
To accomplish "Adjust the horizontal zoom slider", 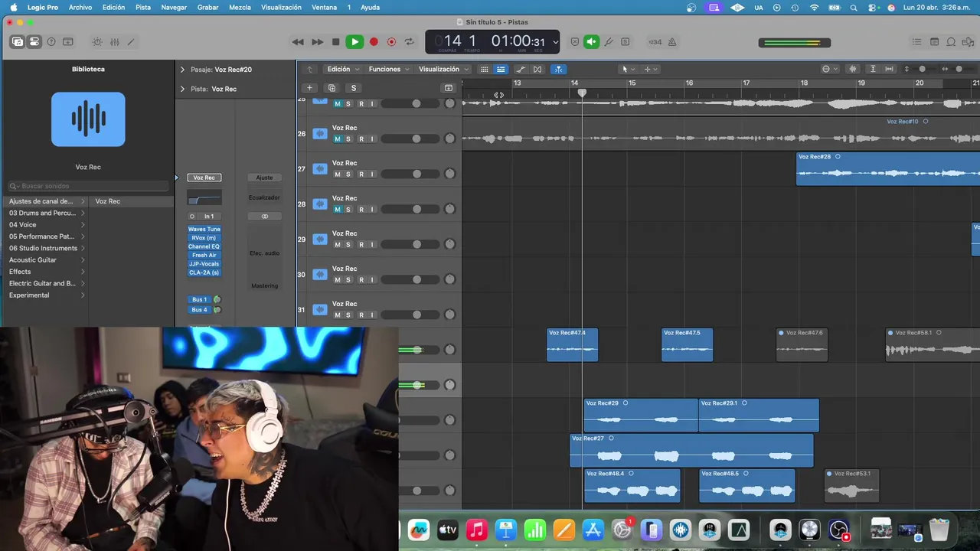I will point(958,69).
